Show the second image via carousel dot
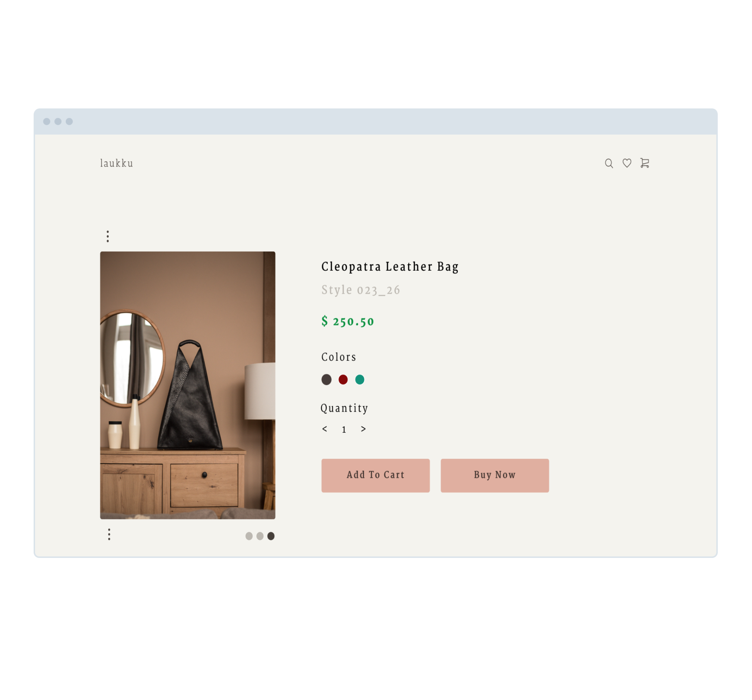This screenshot has height=700, width=752. [260, 536]
